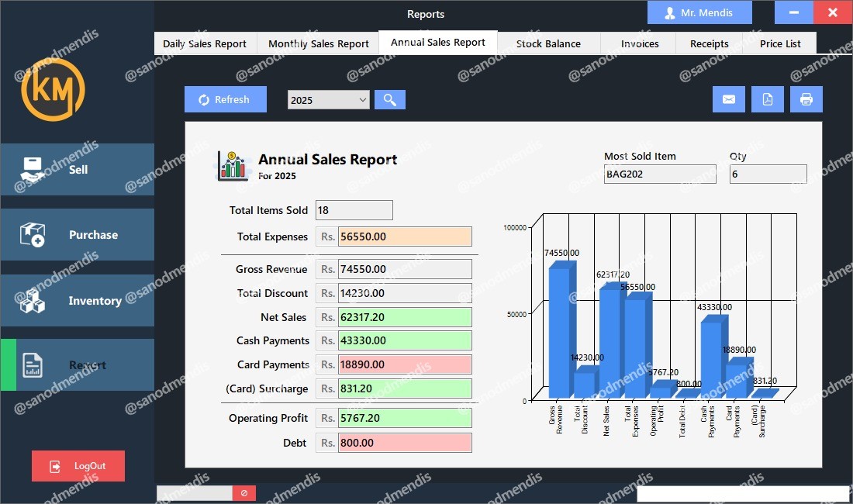Export the report as PDF
Viewport: 853px width, 504px height.
pos(767,99)
